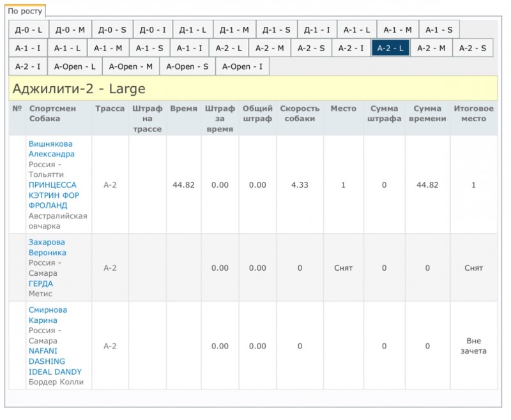Open the Д-1 - I tab
511x420 pixels.
317,30
